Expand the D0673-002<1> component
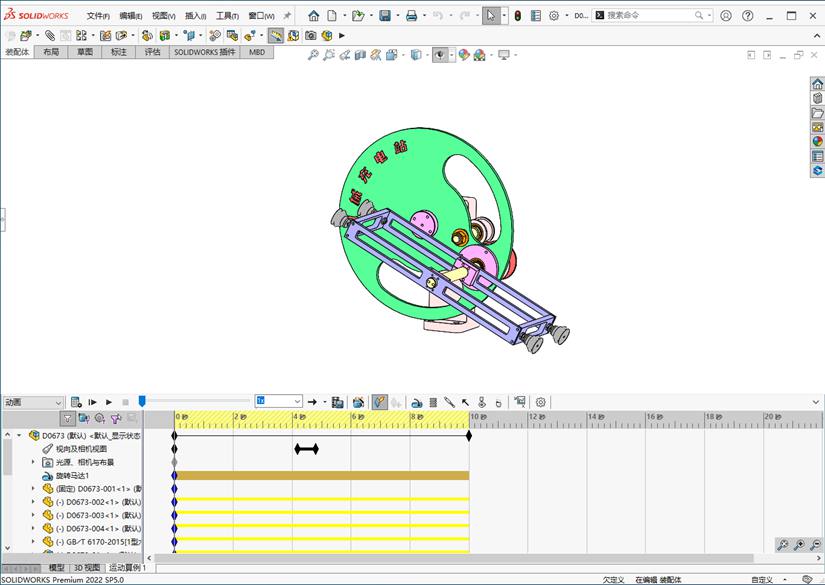This screenshot has width=825, height=585. point(33,502)
